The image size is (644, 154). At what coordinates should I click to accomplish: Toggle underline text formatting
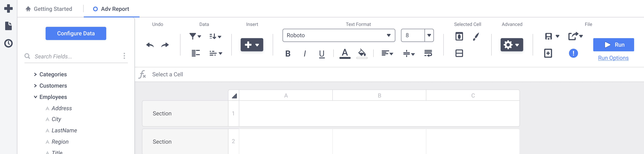pos(321,53)
